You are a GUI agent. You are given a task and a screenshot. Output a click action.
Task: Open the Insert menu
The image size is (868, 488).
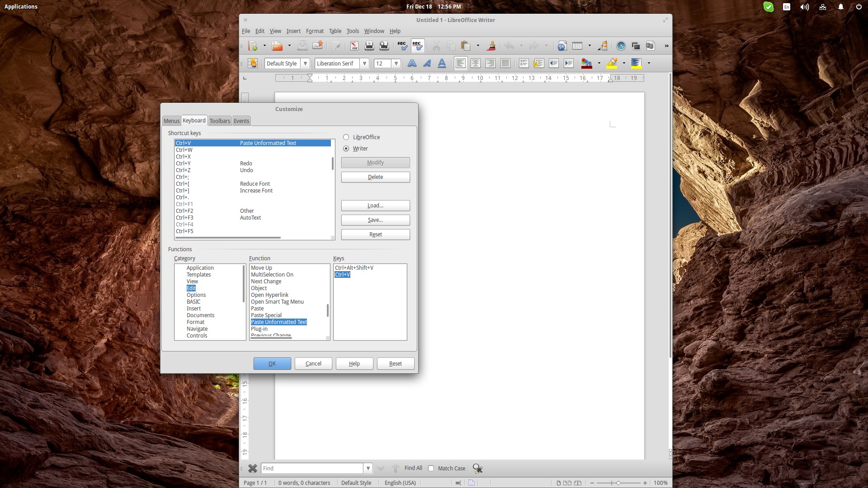[293, 31]
